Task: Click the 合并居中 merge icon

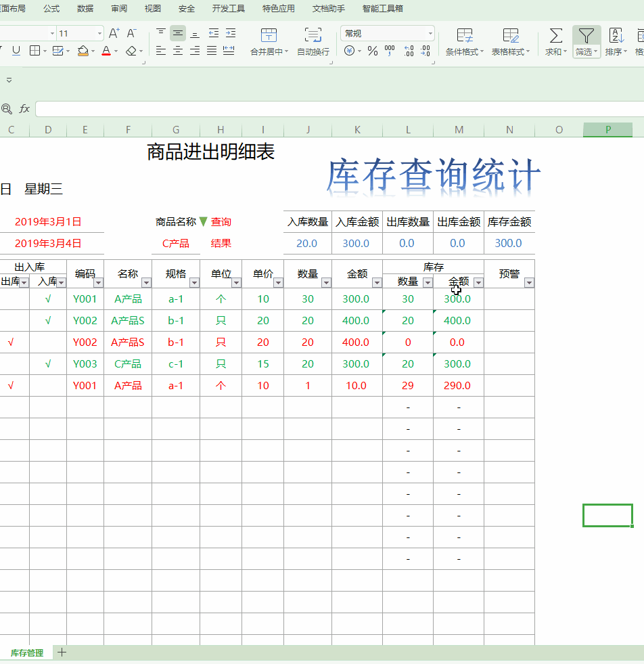Action: point(269,36)
